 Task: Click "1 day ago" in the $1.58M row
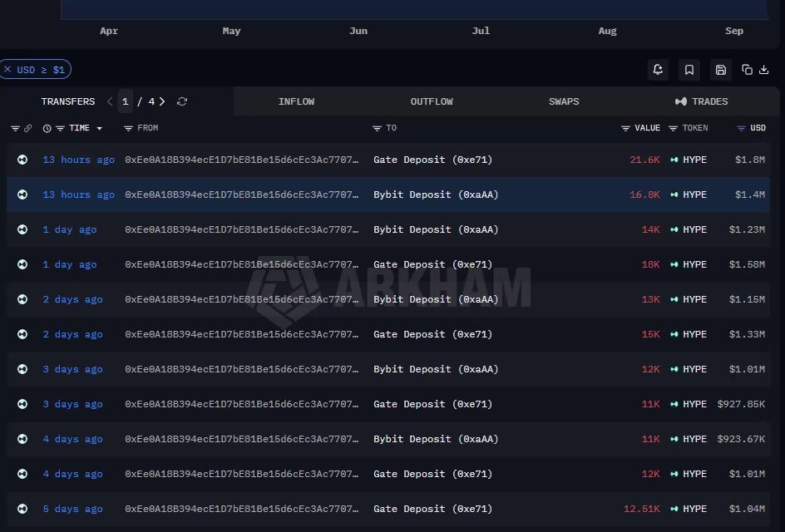point(70,264)
